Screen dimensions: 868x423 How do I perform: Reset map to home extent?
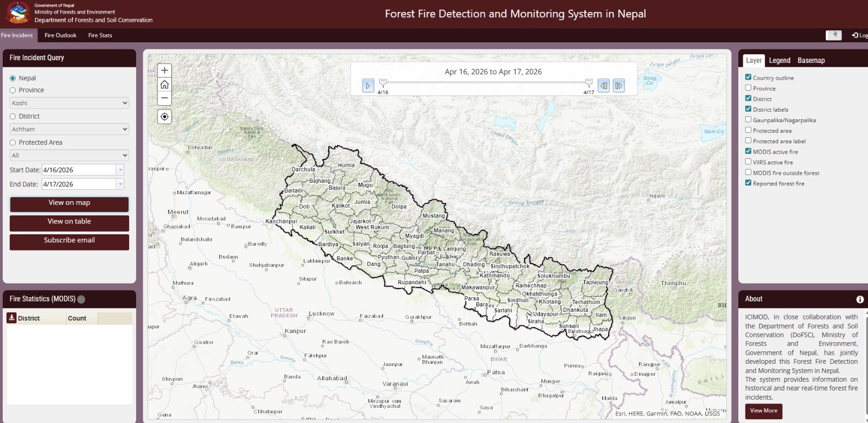coord(164,85)
